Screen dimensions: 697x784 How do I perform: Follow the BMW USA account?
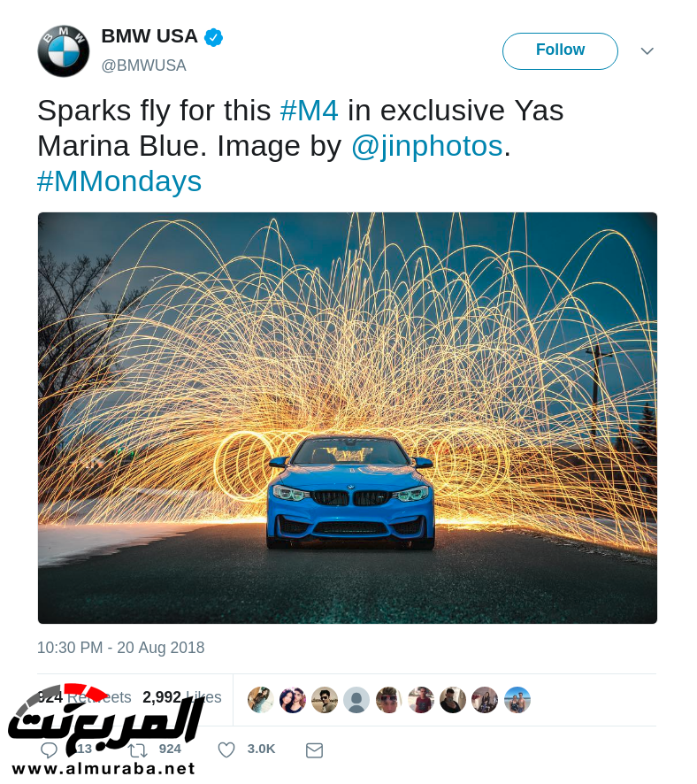pos(560,51)
